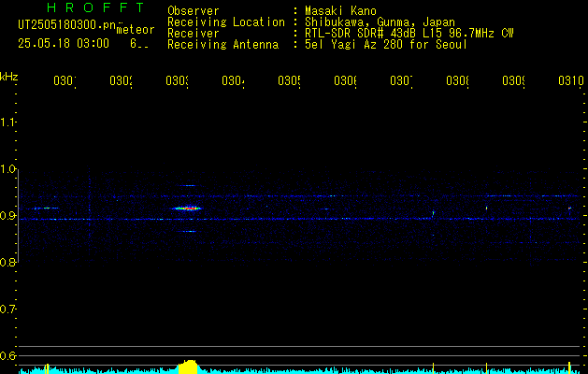Click the 1.1 frequency axis label
The width and height of the screenshot is (588, 374).
click(x=8, y=122)
